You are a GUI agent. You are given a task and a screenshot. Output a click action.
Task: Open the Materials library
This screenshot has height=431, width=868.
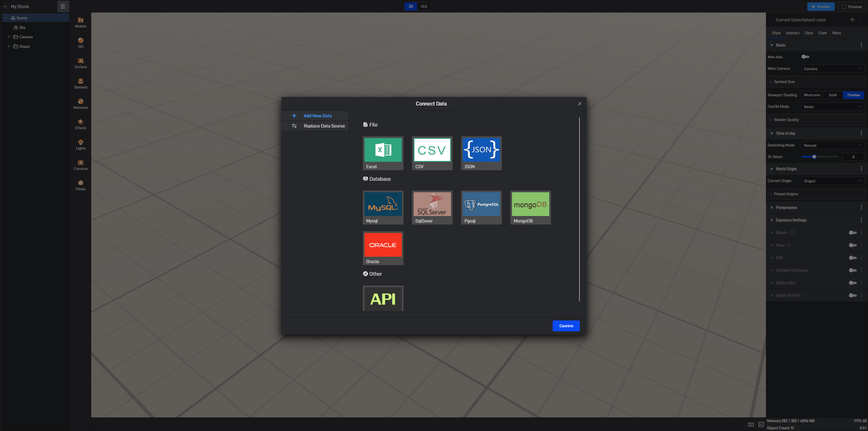tap(81, 104)
